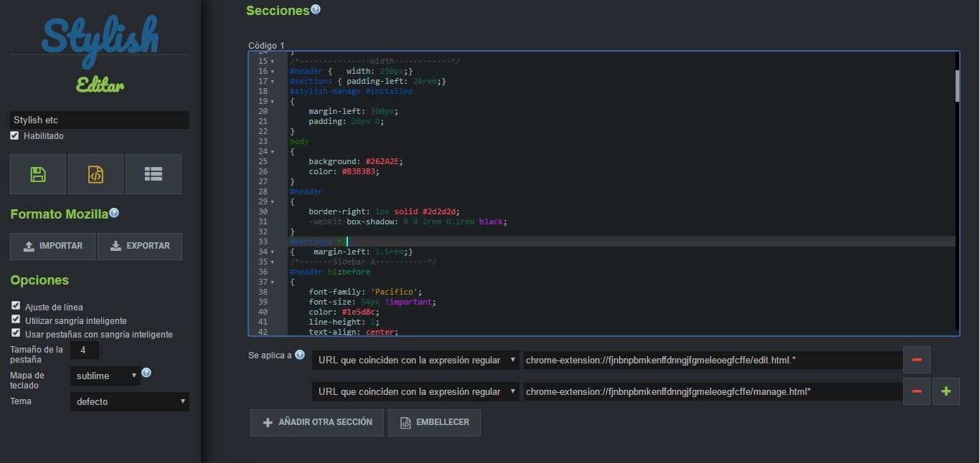
Task: Click the Formato Mozilla help icon
Action: (113, 211)
